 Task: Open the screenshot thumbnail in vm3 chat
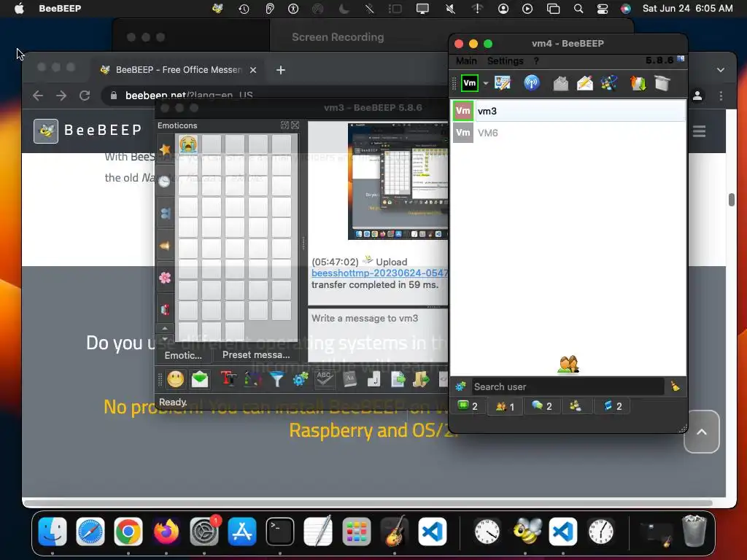point(398,182)
